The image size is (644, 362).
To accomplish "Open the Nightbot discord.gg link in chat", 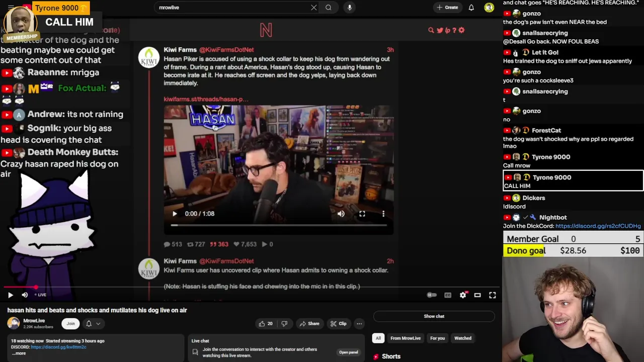I will point(598,226).
